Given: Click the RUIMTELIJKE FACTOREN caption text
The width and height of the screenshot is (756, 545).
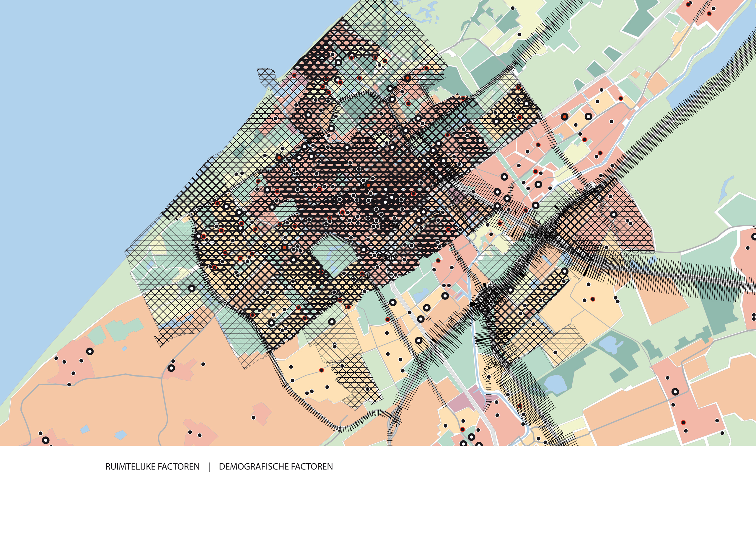Looking at the screenshot, I should pyautogui.click(x=152, y=467).
